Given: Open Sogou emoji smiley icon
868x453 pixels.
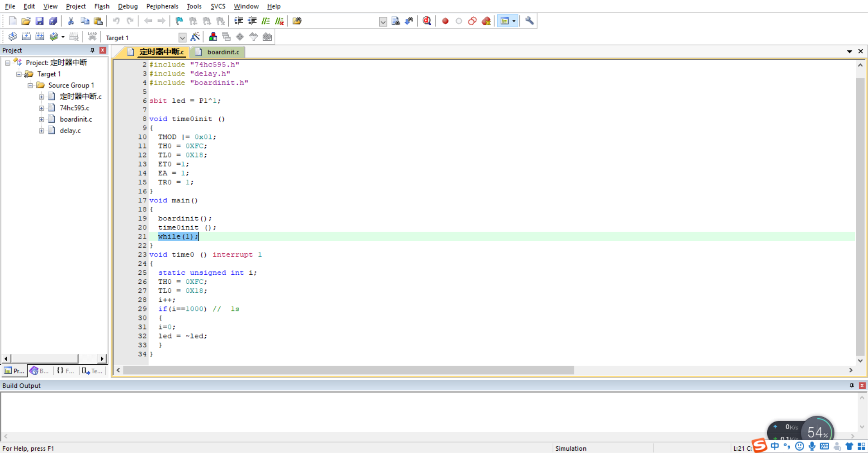Looking at the screenshot, I should click(x=799, y=446).
